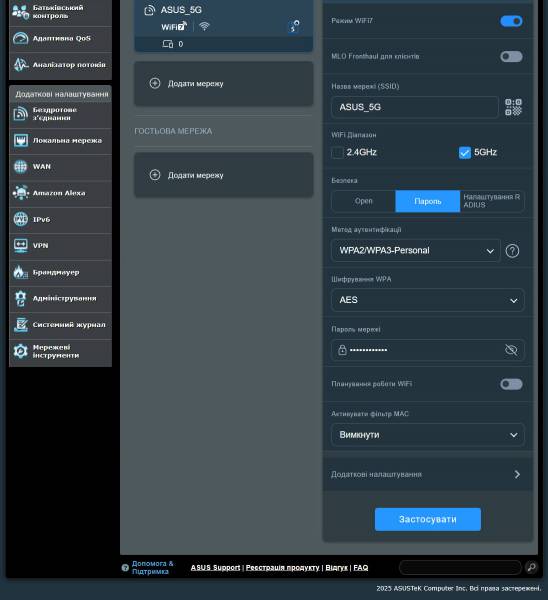Viewport: 548px width, 600px height.
Task: Select the ASUS_5G network card
Action: coord(223,25)
